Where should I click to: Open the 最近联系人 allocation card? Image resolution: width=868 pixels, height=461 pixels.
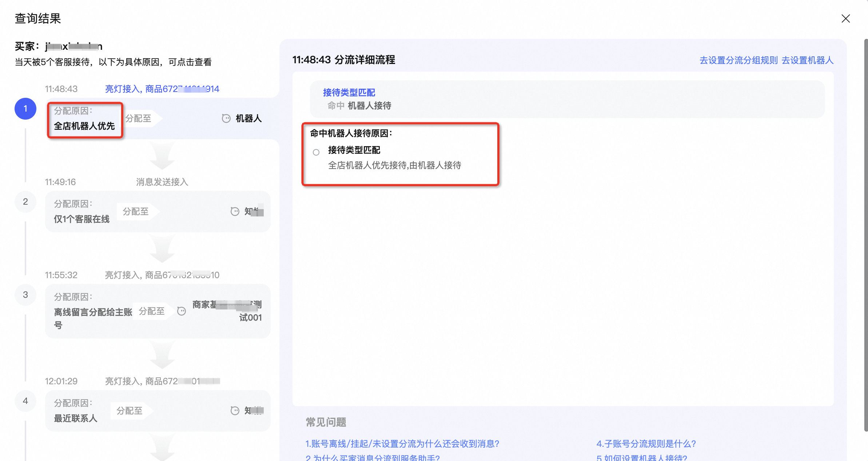coord(158,411)
